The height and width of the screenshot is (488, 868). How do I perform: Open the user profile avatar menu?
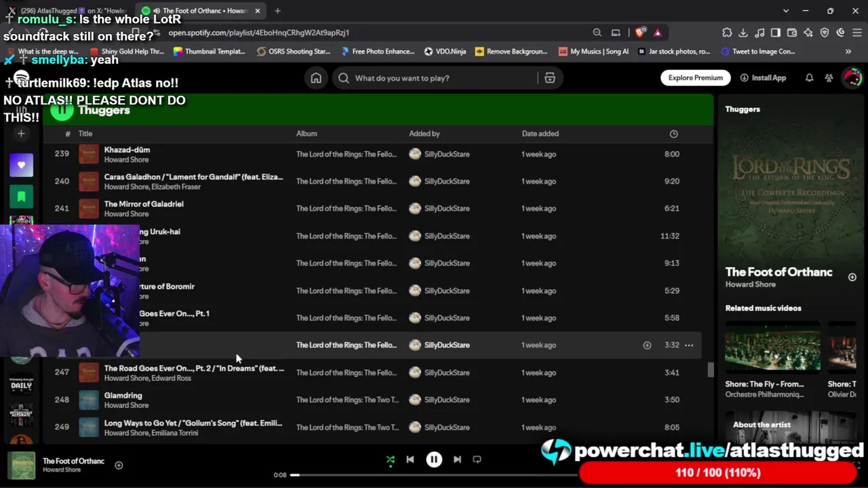click(852, 77)
